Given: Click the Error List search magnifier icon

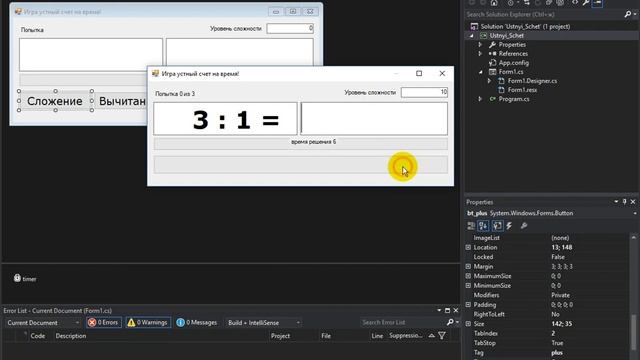Looking at the screenshot, I should 450,322.
